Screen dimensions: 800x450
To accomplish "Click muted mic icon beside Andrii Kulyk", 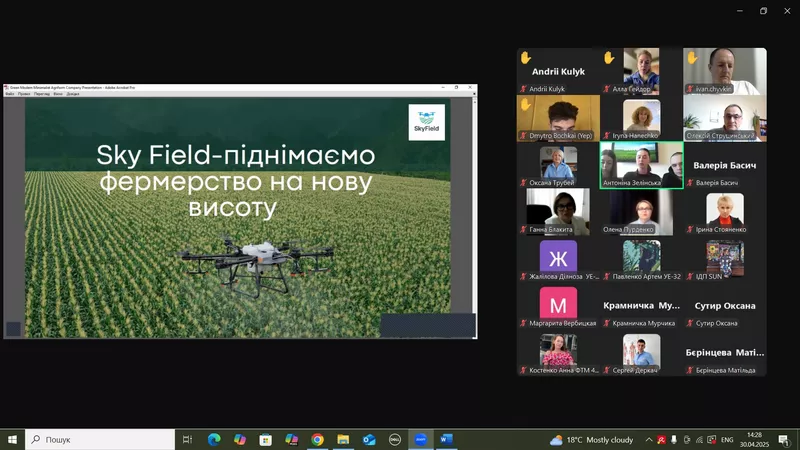I will pyautogui.click(x=523, y=89).
